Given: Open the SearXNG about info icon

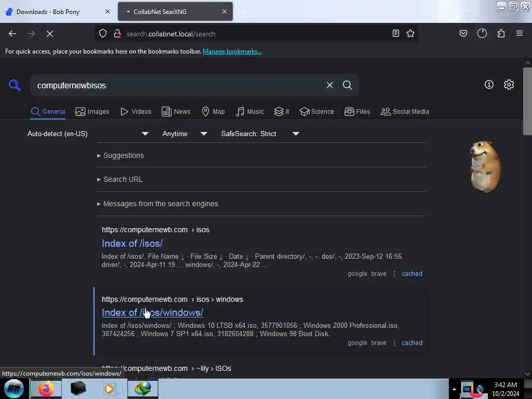Looking at the screenshot, I should pyautogui.click(x=489, y=85).
